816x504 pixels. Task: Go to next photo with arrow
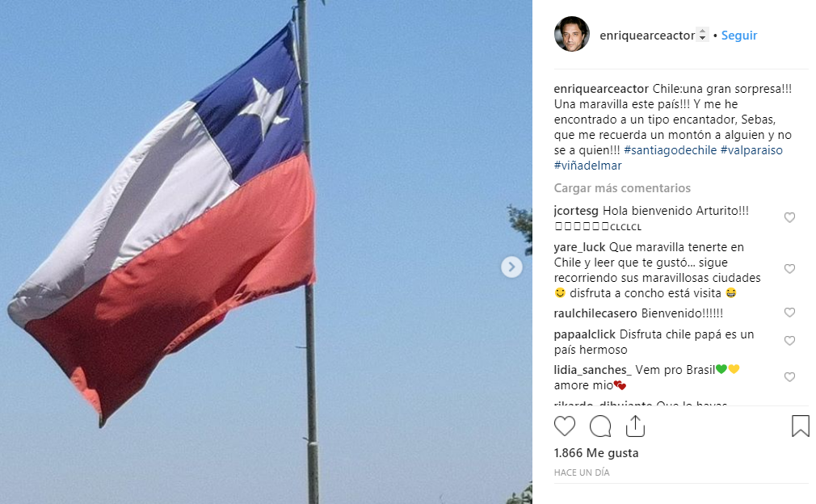click(x=511, y=267)
